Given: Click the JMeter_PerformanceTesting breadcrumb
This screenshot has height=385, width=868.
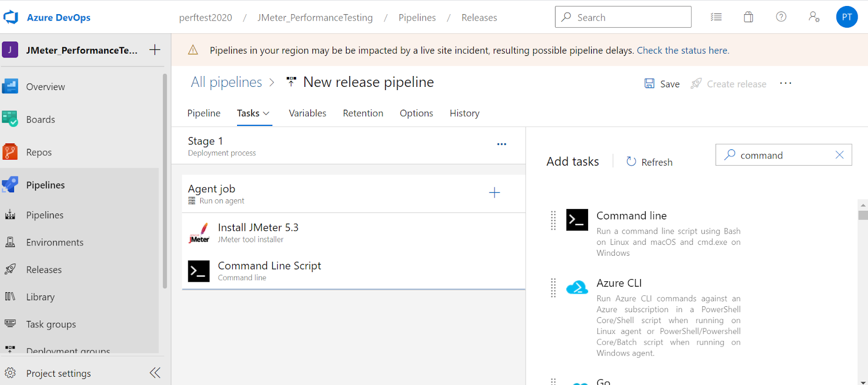Looking at the screenshot, I should click(315, 18).
